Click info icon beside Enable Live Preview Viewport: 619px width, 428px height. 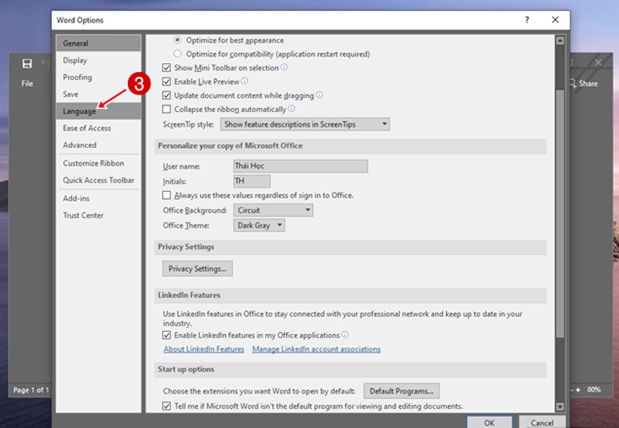244,81
